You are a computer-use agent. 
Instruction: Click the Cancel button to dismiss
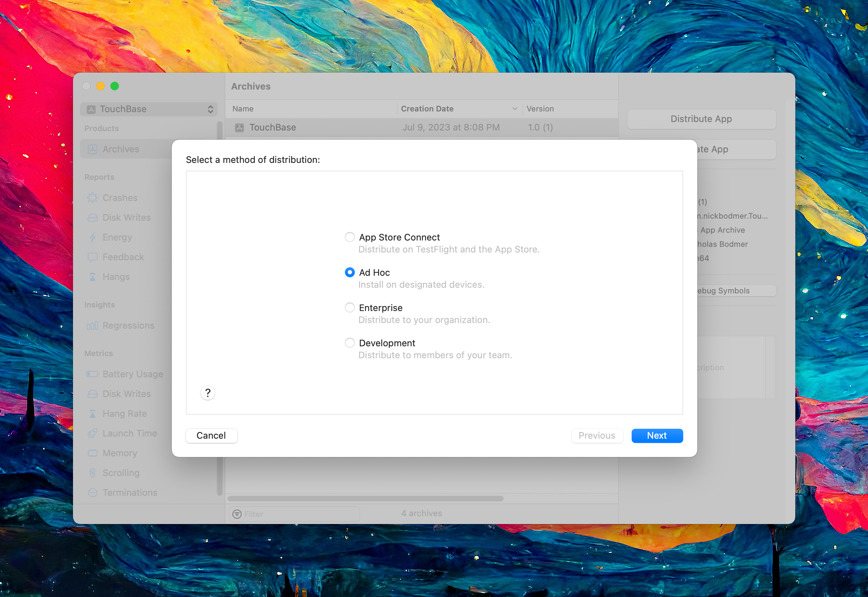211,435
